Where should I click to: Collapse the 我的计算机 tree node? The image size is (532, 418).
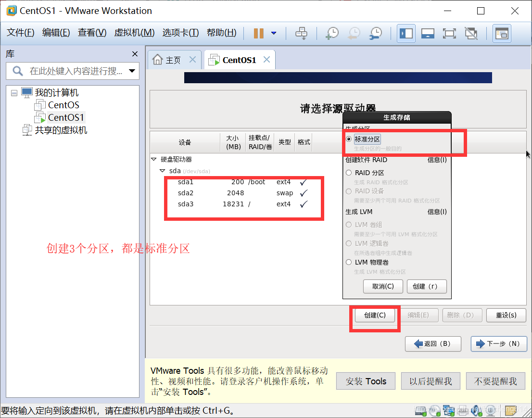pyautogui.click(x=14, y=93)
